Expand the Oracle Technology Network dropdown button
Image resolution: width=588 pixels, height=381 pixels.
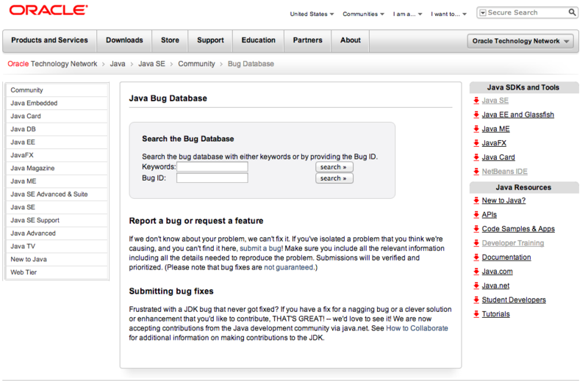coord(520,41)
